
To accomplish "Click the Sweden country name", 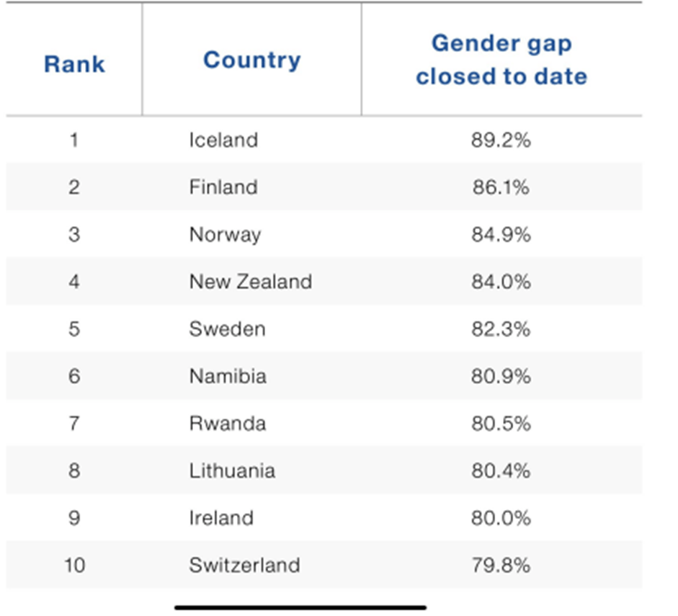I will [227, 329].
